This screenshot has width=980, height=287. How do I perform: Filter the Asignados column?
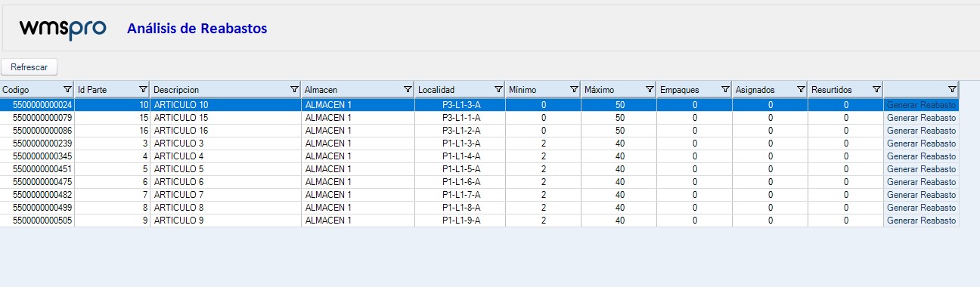pos(801,90)
